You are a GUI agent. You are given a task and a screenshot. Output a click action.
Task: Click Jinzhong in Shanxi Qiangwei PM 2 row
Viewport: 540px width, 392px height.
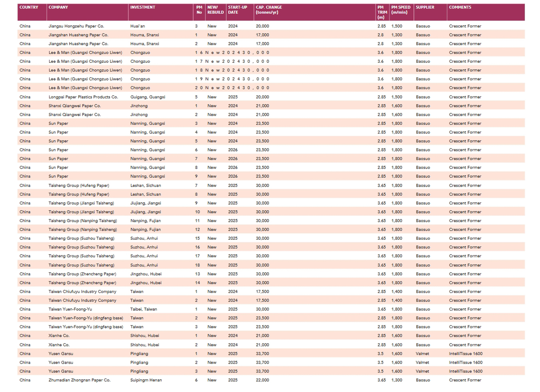[x=139, y=114]
